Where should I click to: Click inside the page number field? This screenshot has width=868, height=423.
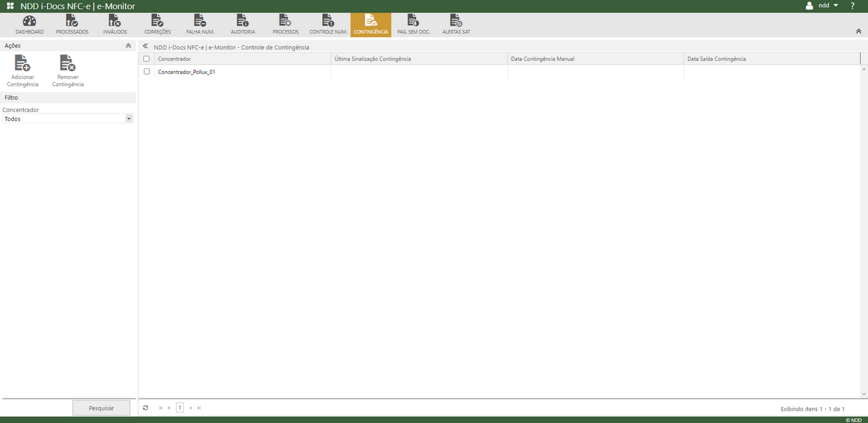(180, 408)
